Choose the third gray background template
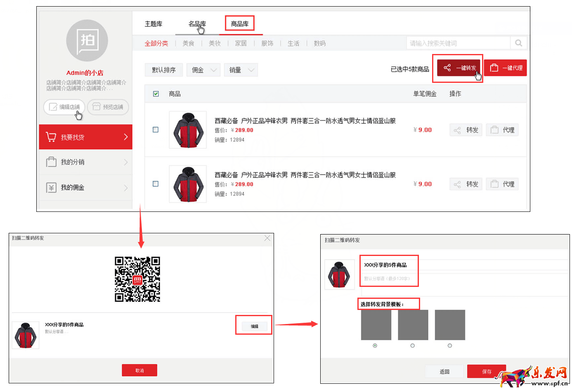Viewport: 572px width, 392px height. 450,325
